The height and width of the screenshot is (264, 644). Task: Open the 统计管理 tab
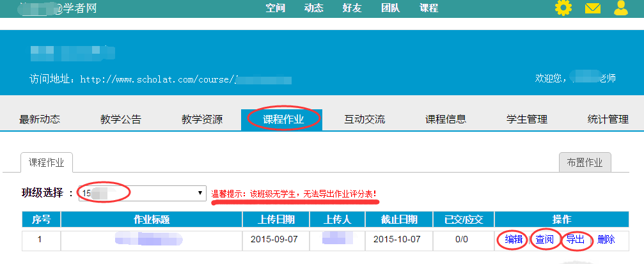tap(608, 119)
